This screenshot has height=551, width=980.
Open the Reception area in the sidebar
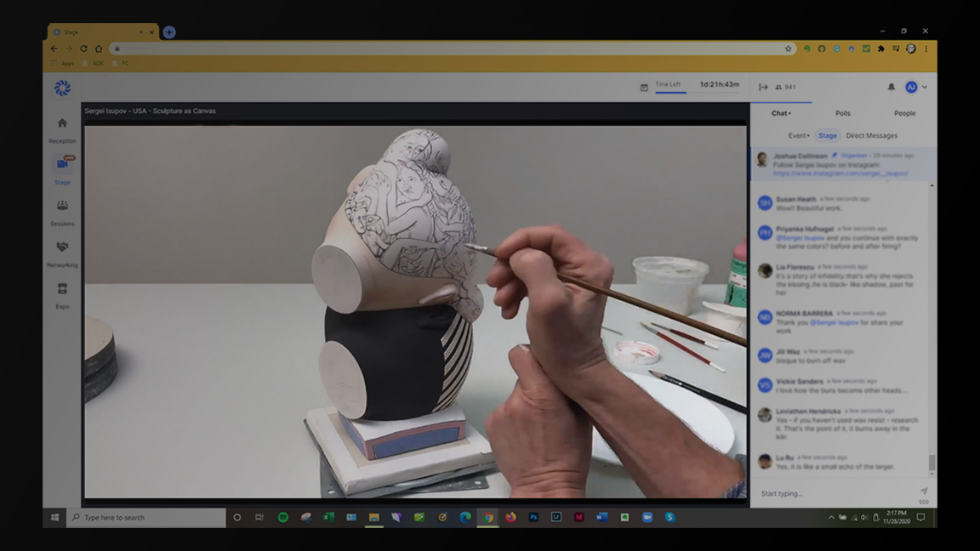tap(62, 130)
